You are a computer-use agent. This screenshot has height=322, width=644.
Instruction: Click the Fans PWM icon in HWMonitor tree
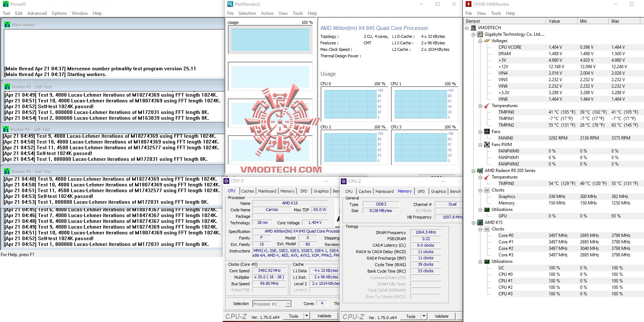click(487, 145)
